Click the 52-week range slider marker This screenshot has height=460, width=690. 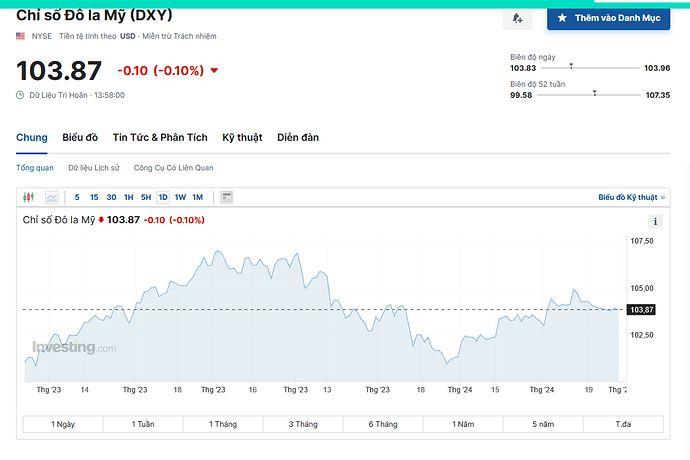(x=594, y=92)
